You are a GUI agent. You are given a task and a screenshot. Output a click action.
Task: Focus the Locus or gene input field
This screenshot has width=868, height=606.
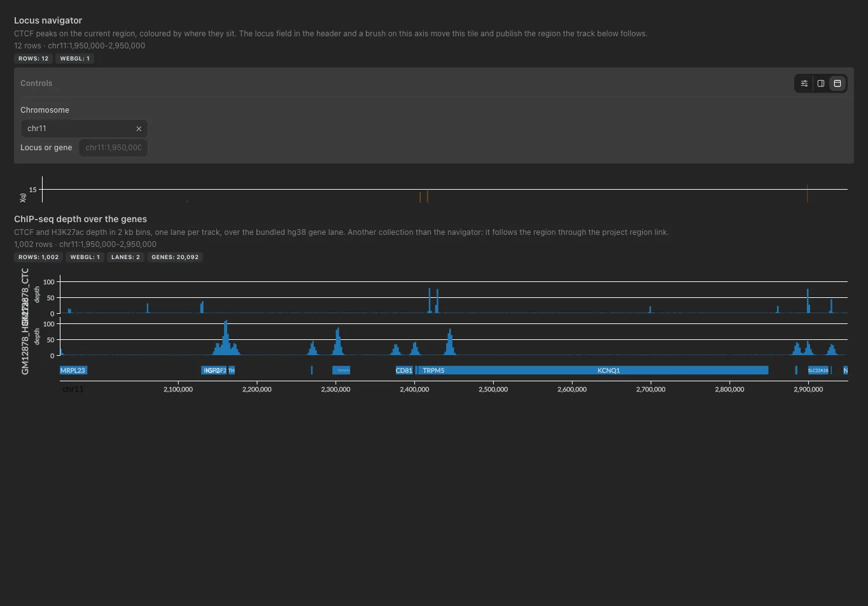[113, 148]
